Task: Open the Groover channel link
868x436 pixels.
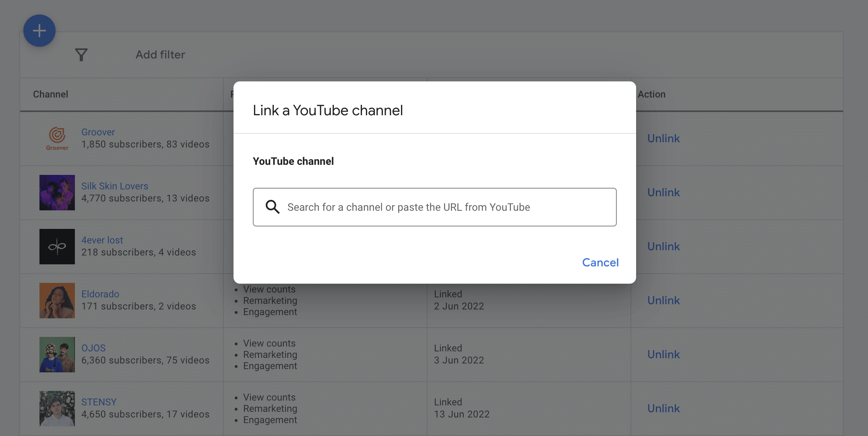Action: pos(98,132)
